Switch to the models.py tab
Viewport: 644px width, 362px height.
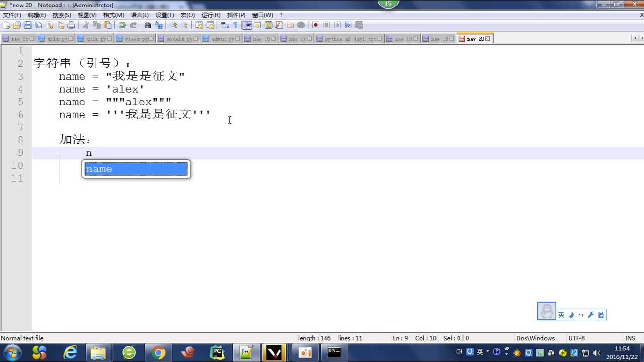click(x=178, y=39)
